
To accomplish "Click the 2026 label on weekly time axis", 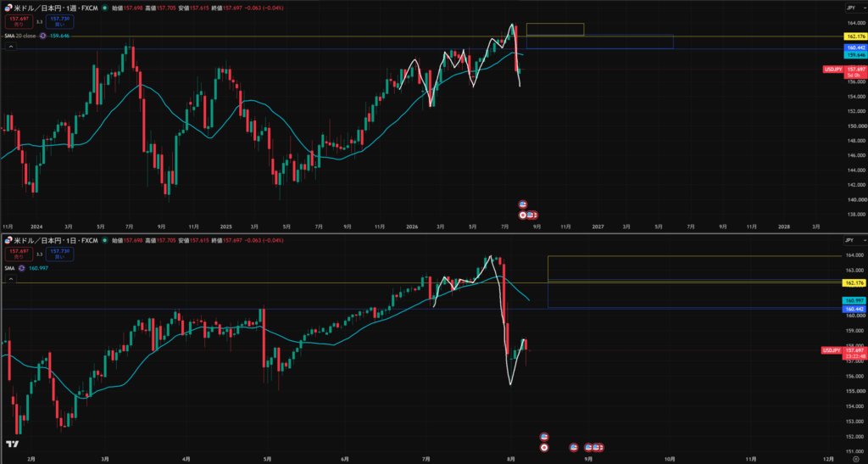I will coord(411,227).
